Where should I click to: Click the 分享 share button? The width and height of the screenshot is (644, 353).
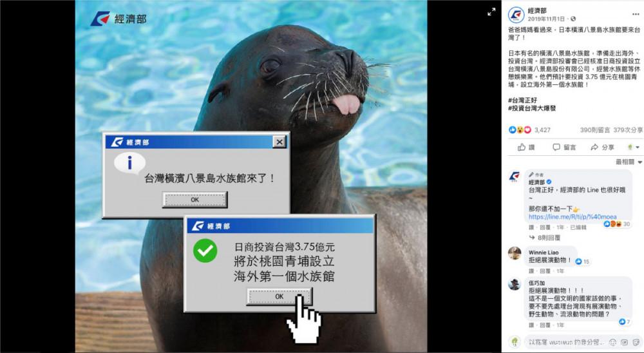click(x=603, y=147)
